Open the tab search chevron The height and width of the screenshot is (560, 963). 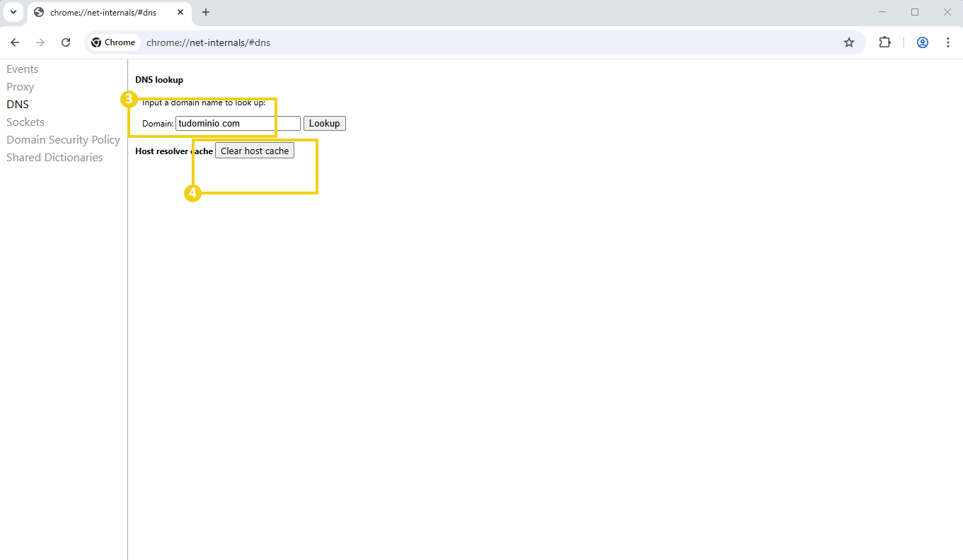click(13, 12)
